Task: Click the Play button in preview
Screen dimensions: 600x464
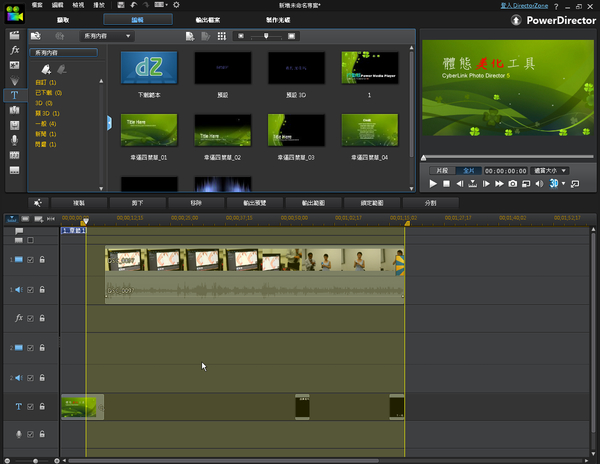Action: [433, 184]
